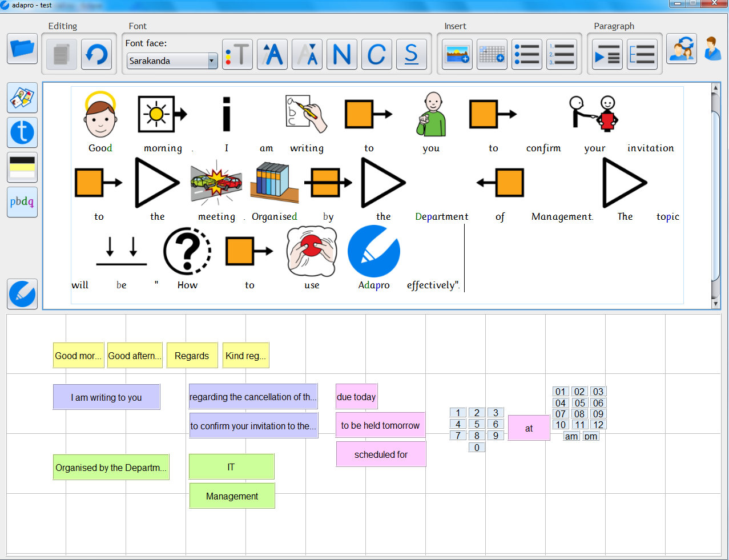The image size is (729, 560).
Task: Click the pbdq letters sidebar icon
Action: click(22, 202)
